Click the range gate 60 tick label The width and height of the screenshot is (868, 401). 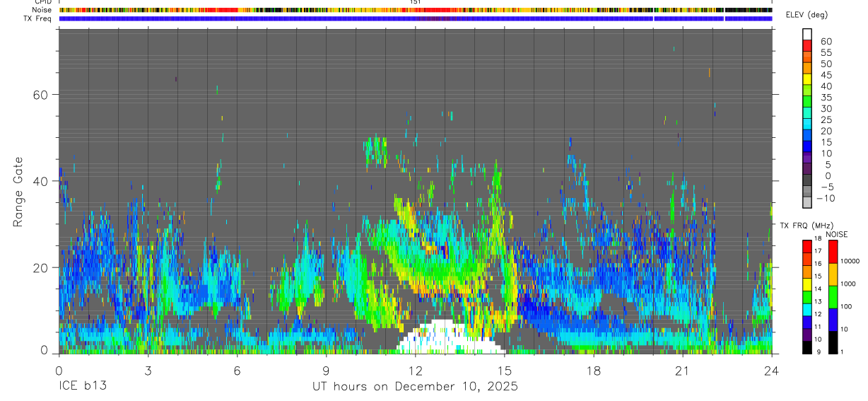39,94
